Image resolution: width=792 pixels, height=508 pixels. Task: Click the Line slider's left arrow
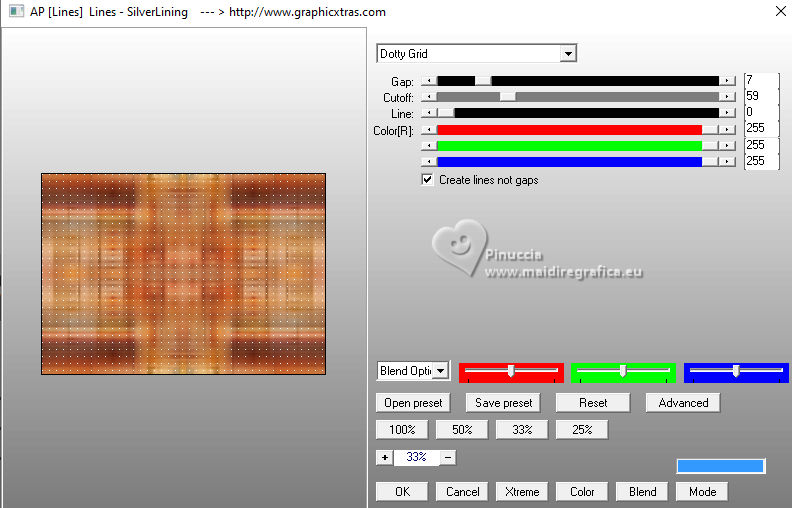click(x=429, y=113)
